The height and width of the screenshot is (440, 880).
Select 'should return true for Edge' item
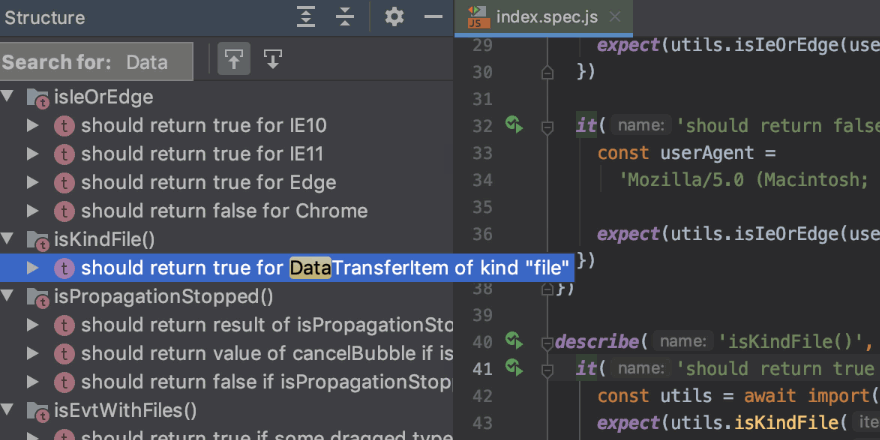point(226,183)
